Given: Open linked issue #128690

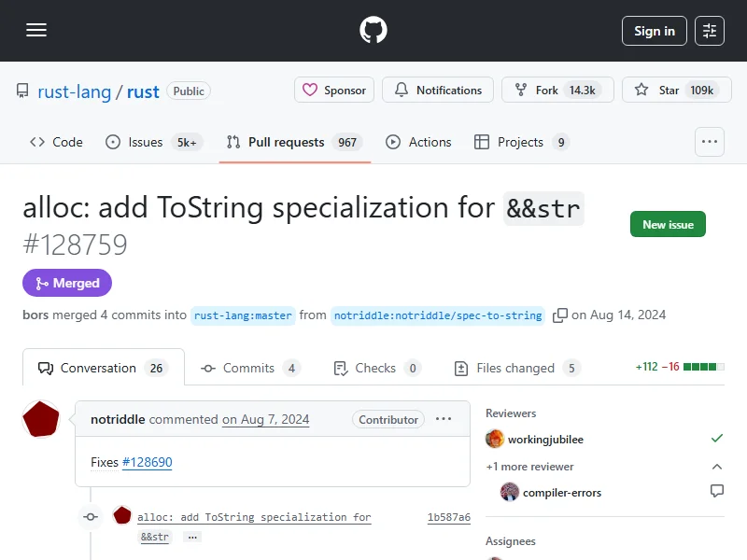Looking at the screenshot, I should pyautogui.click(x=147, y=462).
